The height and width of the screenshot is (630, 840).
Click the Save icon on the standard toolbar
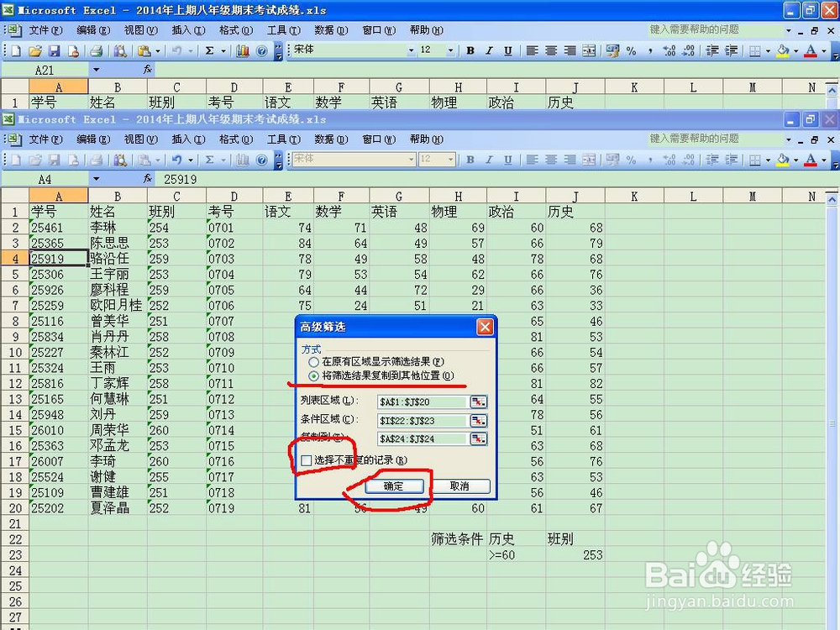click(55, 160)
